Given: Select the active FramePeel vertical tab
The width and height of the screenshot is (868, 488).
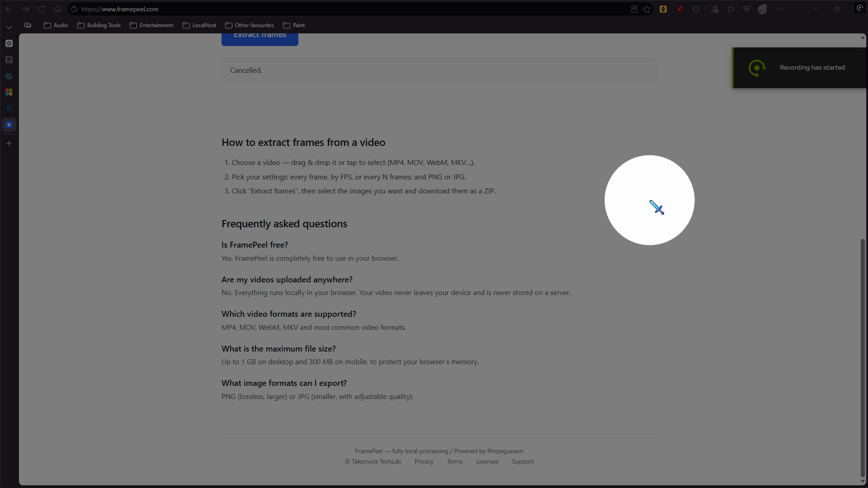Looking at the screenshot, I should pos(9,125).
